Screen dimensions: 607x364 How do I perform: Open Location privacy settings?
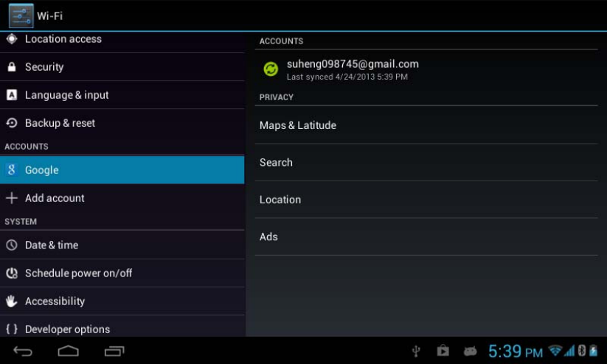coord(426,200)
